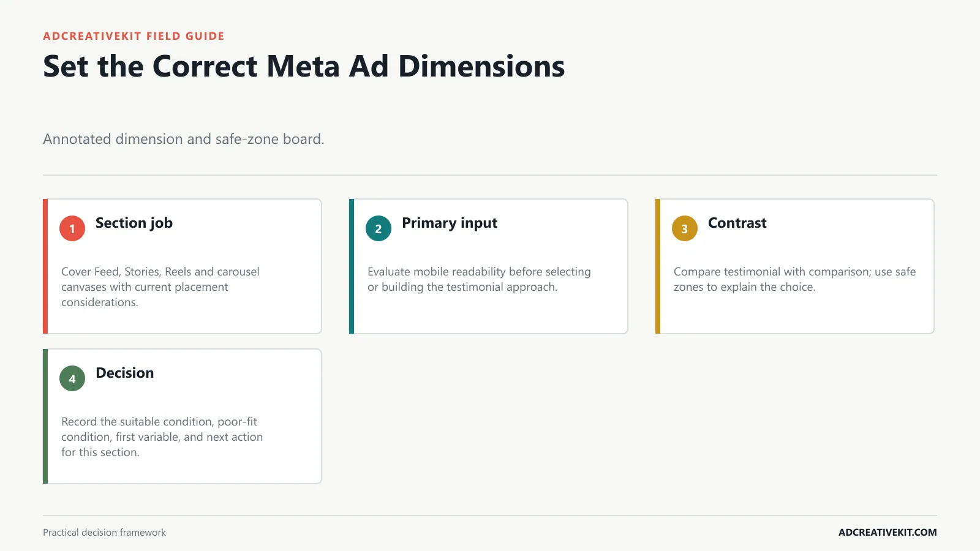Click the text starting 'Cover Feed, Stories, Reels'
The width and height of the screenshot is (980, 551).
[x=160, y=287]
